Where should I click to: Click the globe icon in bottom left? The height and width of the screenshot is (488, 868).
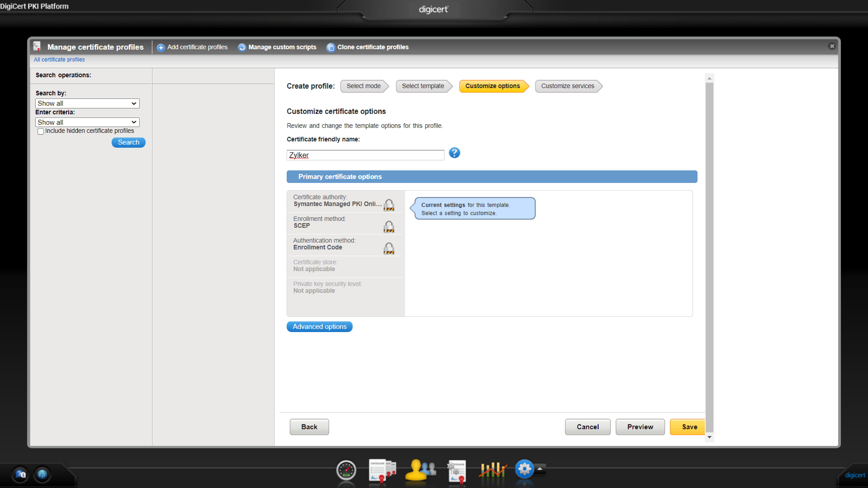coord(42,474)
